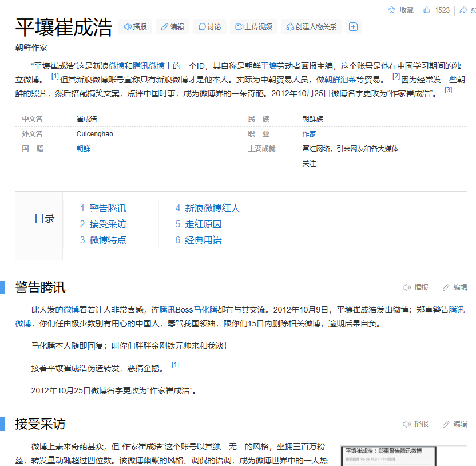Open the 微博 link in the intro paragraph
The image size is (476, 466).
click(117, 66)
